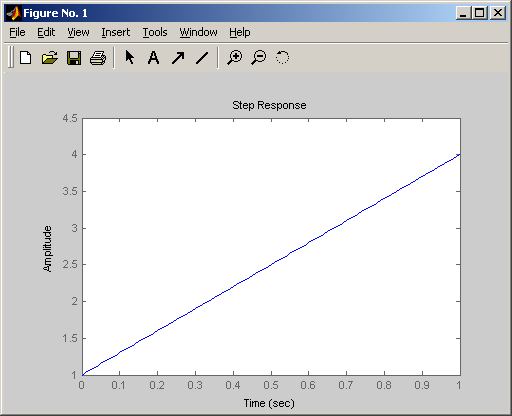Create a new figure with toolbar icon

click(x=26, y=58)
